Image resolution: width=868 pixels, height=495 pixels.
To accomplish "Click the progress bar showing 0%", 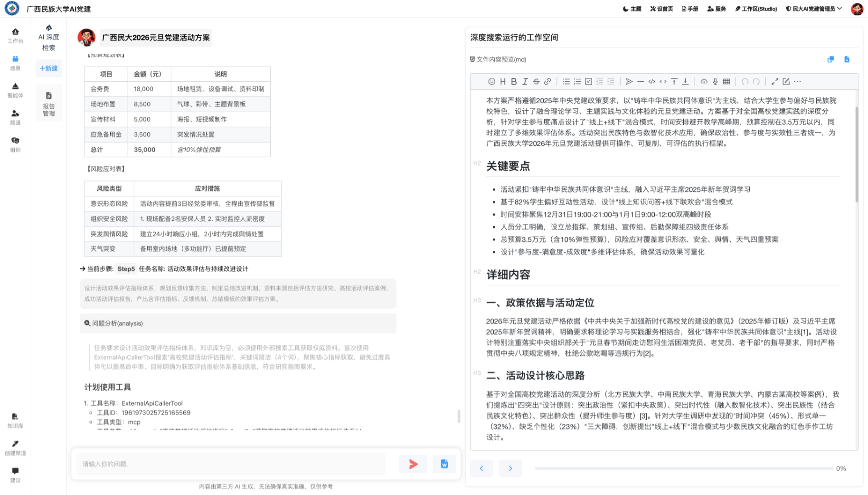I will [x=683, y=468].
